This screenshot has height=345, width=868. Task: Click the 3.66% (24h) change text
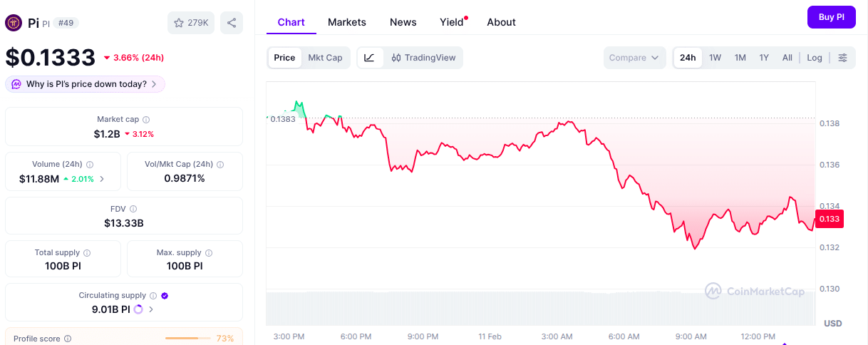coord(138,58)
